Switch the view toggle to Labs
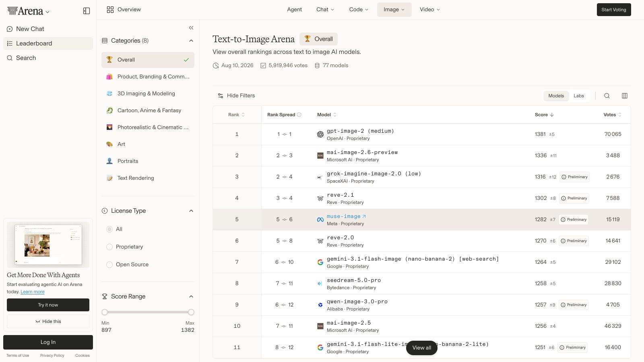644x362 pixels. (579, 96)
